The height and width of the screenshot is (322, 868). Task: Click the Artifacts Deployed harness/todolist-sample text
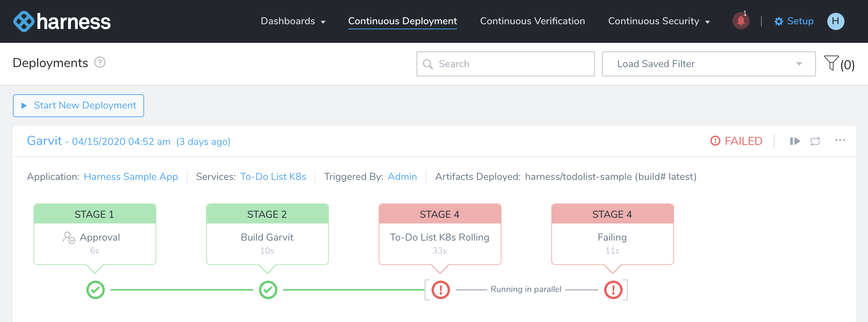tap(611, 177)
